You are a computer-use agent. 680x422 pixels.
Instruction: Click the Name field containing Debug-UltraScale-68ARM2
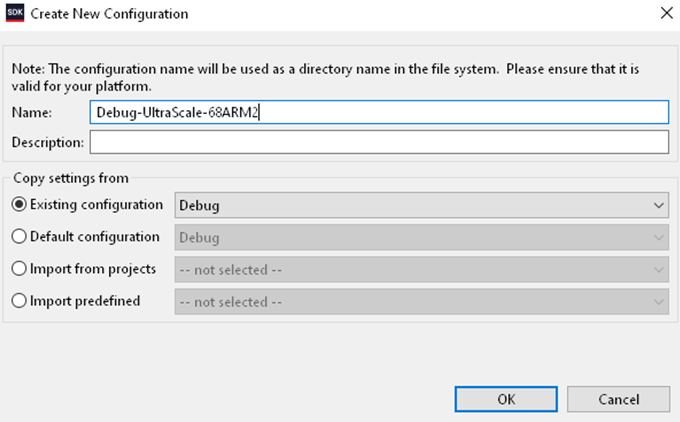378,112
